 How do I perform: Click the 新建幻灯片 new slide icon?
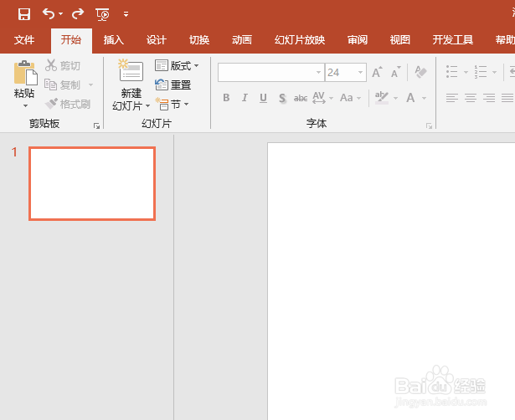pos(131,70)
